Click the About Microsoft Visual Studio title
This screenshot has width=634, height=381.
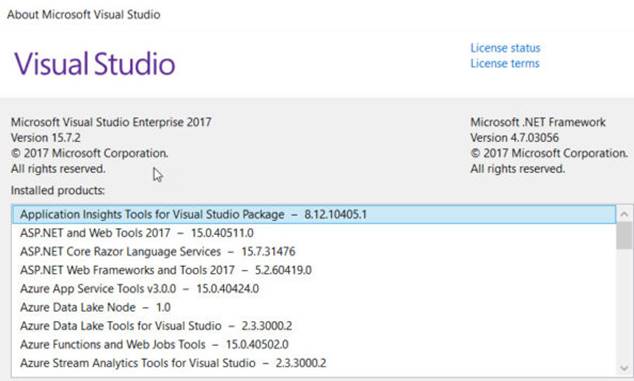pos(84,15)
